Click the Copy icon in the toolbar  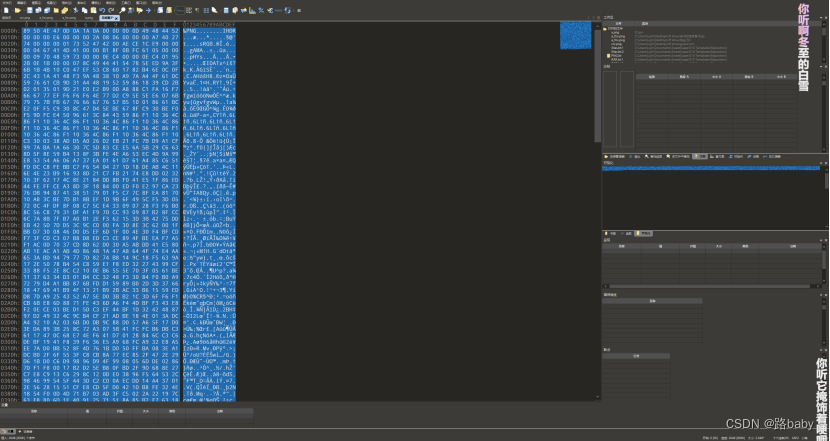point(85,10)
